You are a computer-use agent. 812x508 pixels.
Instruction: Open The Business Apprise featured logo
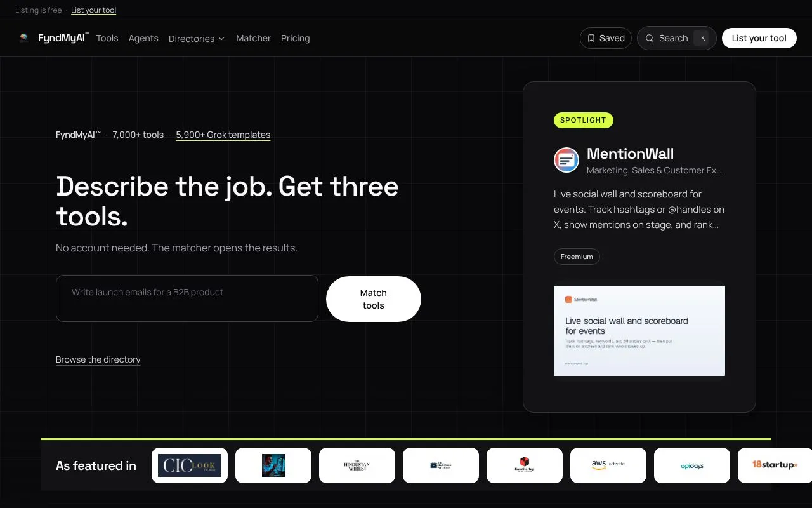point(441,465)
